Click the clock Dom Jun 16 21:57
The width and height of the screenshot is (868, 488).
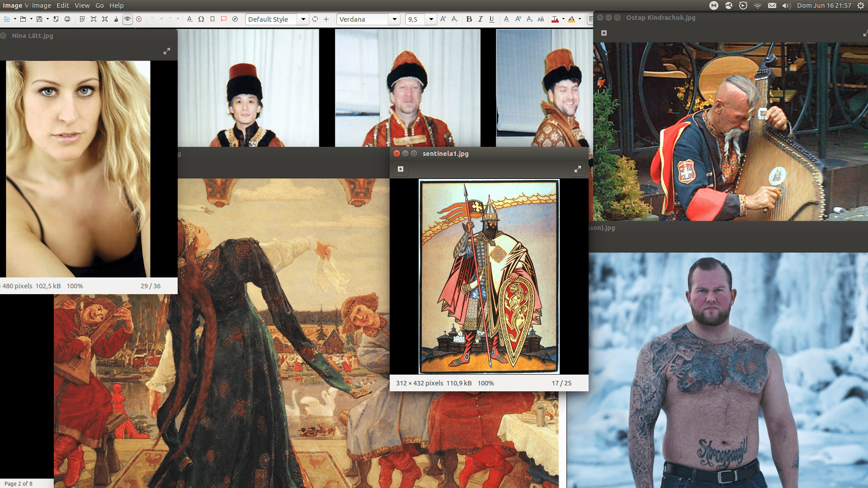(824, 5)
